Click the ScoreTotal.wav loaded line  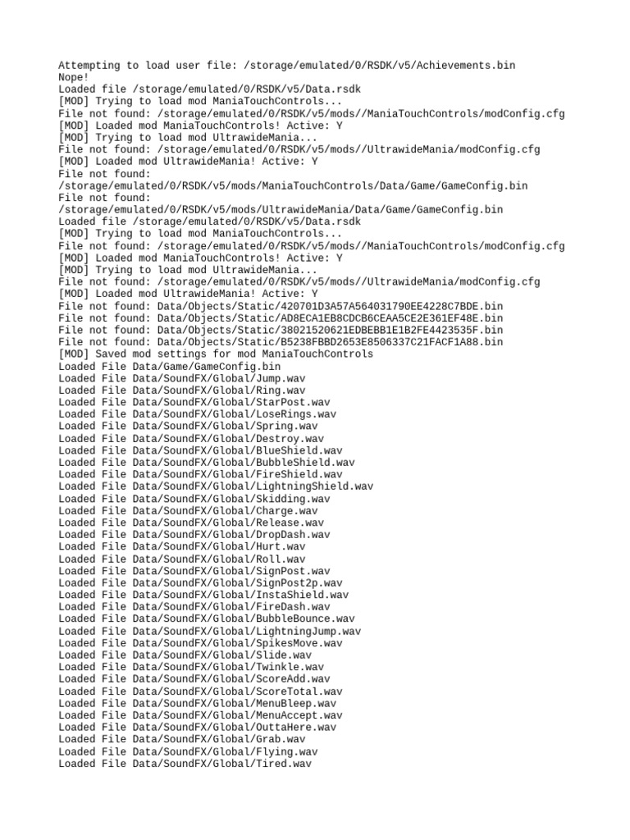tap(200, 692)
